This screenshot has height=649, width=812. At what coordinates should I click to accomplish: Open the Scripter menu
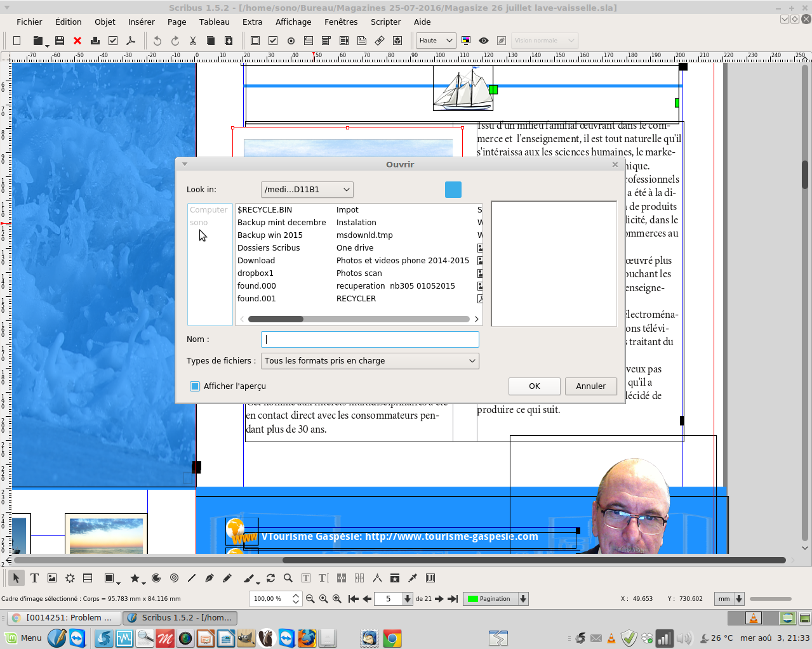coord(385,22)
